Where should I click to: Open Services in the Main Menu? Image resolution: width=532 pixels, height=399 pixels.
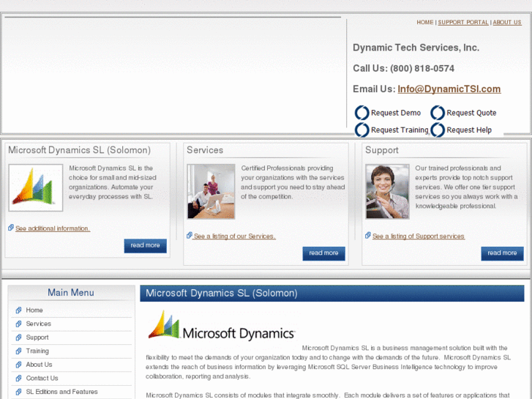pyautogui.click(x=38, y=324)
